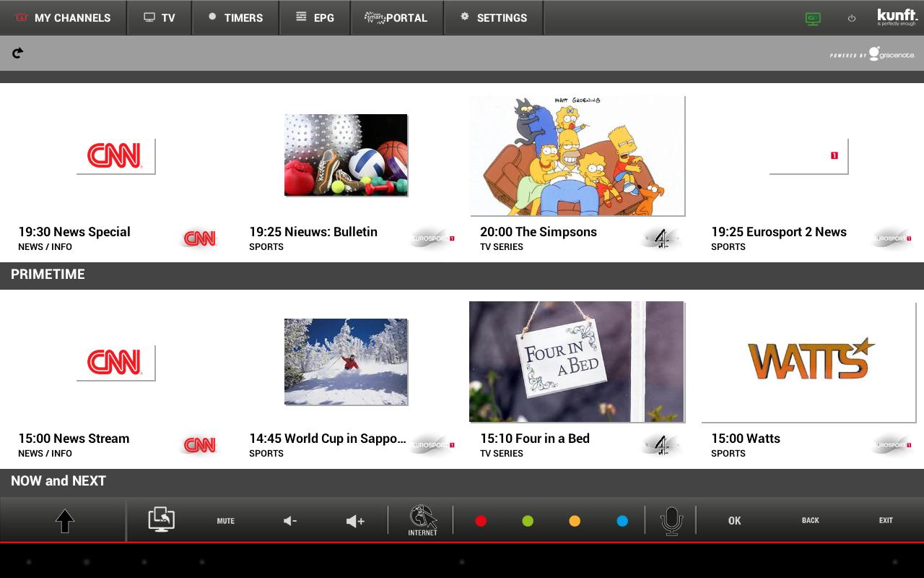Open the Eurosport 2 News thumbnail
This screenshot has height=578, width=924.
pyautogui.click(x=808, y=156)
